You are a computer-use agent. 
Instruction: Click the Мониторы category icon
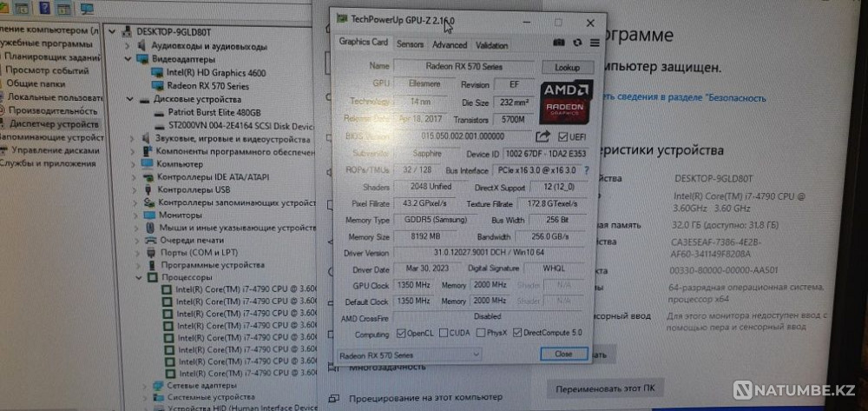[149, 215]
